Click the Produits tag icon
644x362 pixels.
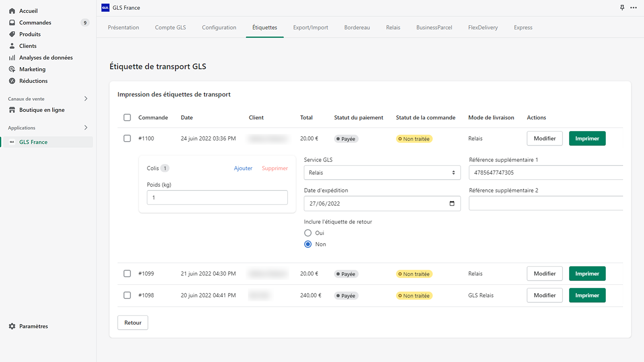point(12,34)
